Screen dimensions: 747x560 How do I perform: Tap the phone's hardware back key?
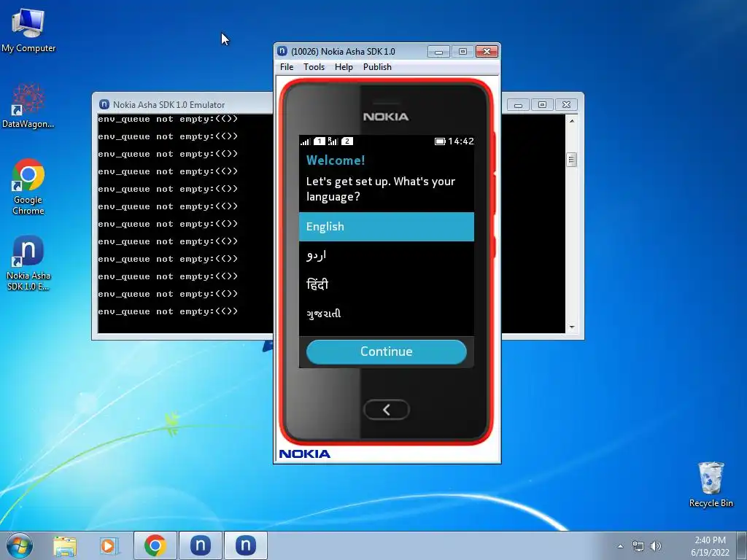(x=387, y=410)
